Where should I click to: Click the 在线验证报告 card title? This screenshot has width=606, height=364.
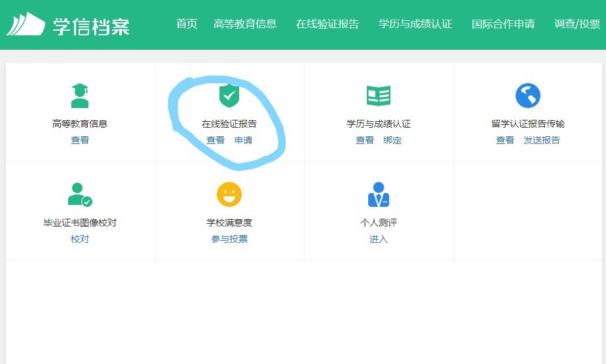coord(229,124)
